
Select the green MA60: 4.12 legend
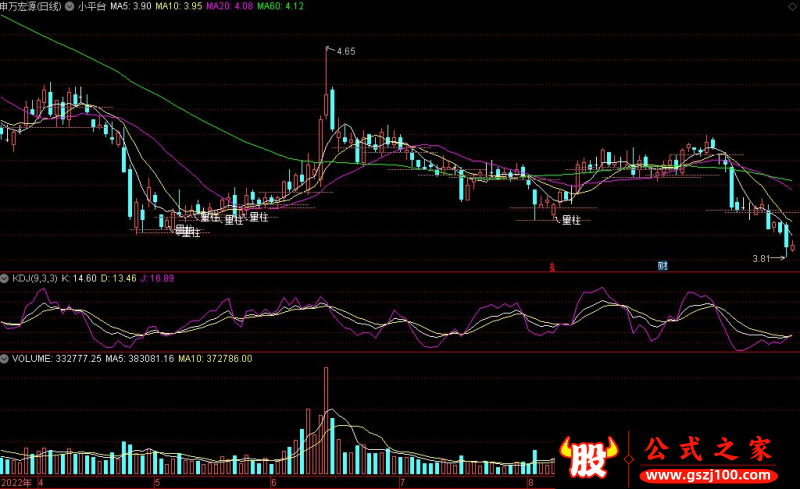(281, 6)
